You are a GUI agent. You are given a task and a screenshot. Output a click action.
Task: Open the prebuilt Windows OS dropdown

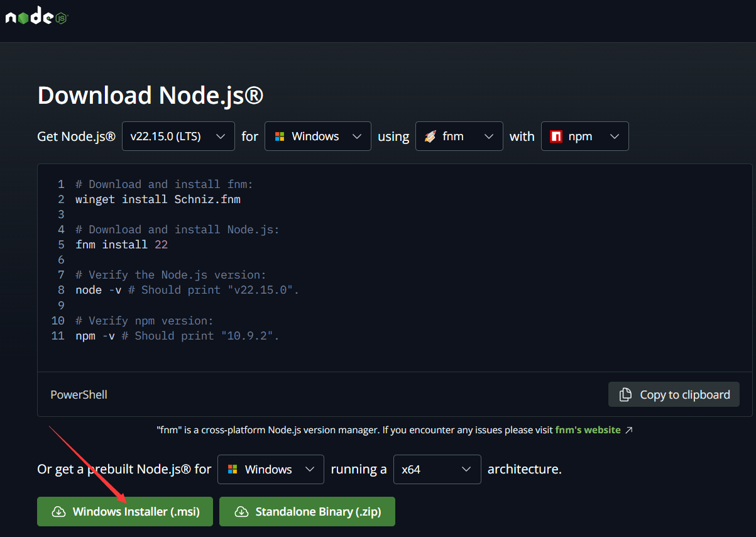270,469
